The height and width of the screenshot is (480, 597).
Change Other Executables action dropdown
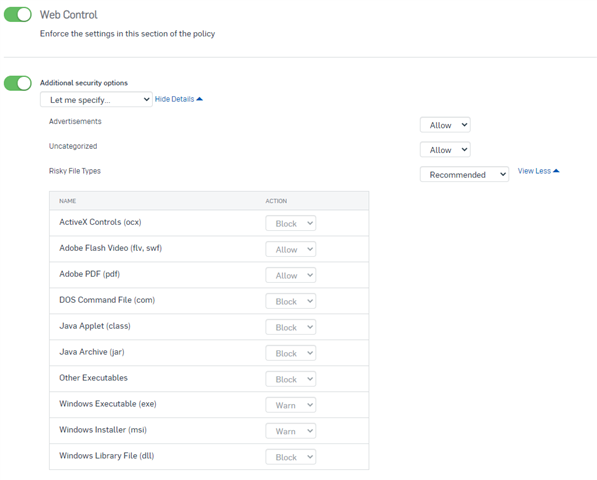[x=291, y=379]
